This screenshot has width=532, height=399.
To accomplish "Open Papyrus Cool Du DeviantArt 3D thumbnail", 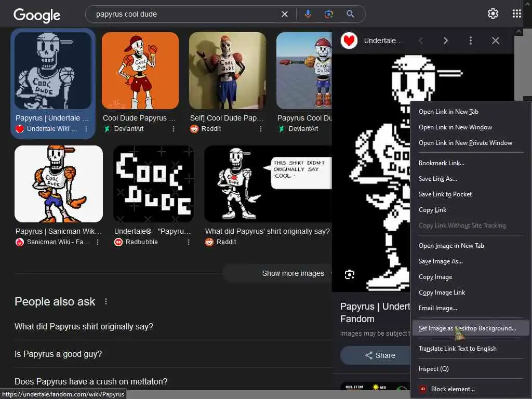I will point(304,71).
